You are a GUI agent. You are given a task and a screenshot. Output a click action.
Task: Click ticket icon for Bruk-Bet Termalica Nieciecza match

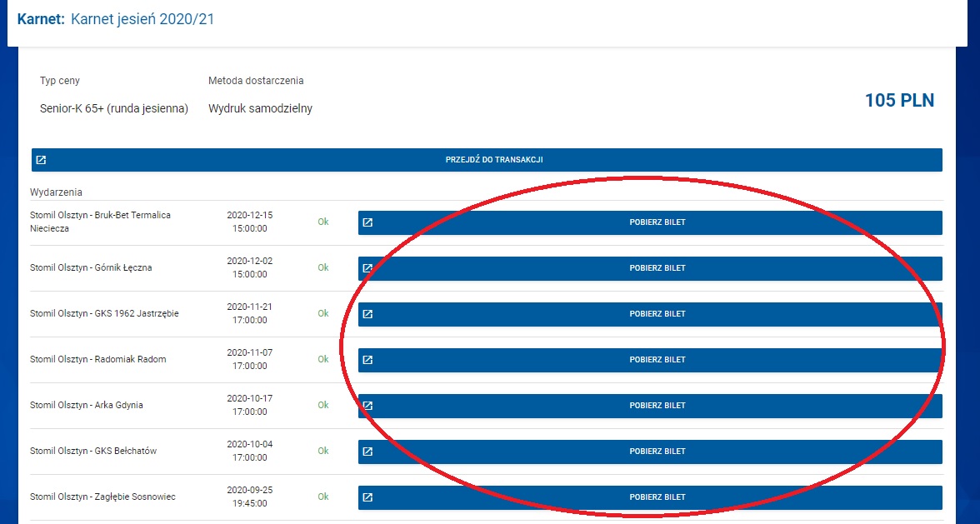[367, 222]
